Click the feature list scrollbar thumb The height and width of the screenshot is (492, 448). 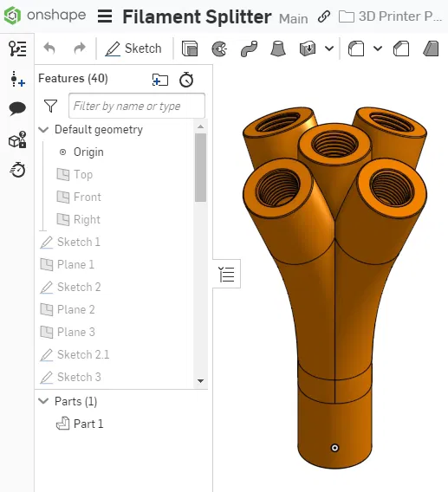201,167
